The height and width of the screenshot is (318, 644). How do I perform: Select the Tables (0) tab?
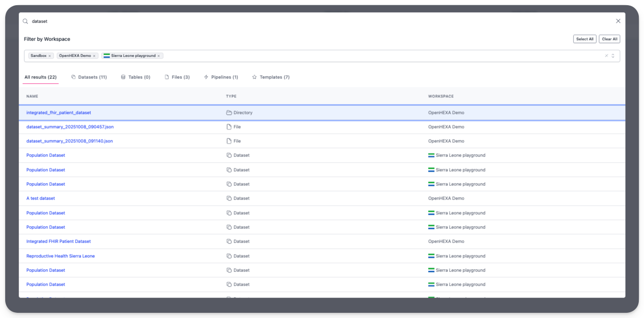click(x=136, y=77)
